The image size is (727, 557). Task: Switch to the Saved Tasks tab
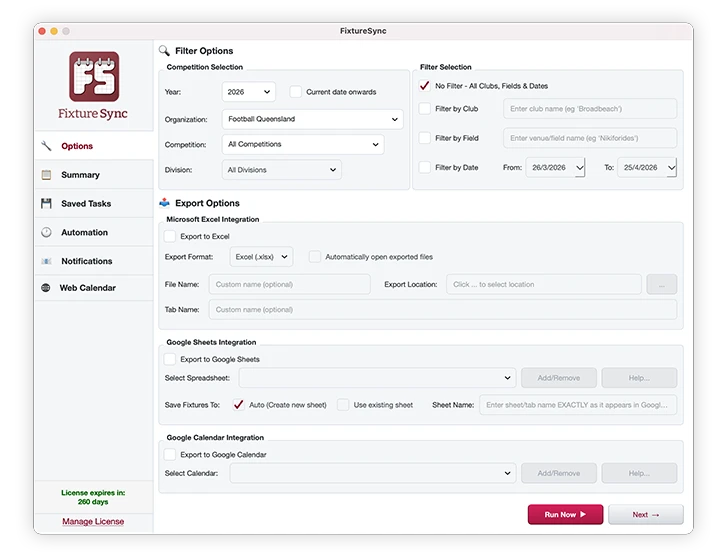coord(85,204)
